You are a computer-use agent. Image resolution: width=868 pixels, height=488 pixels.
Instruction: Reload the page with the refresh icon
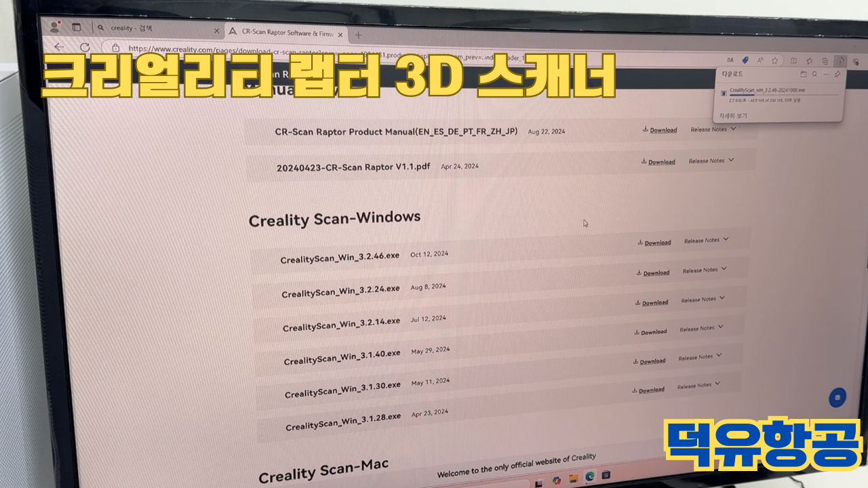[x=85, y=47]
